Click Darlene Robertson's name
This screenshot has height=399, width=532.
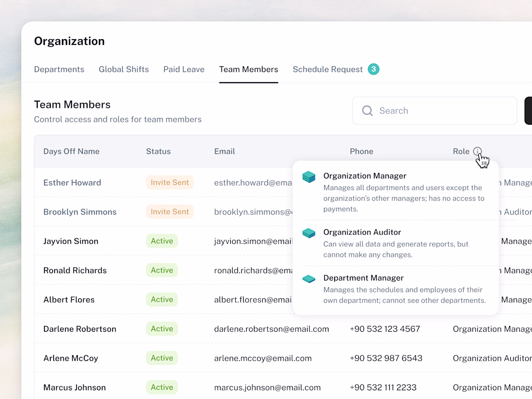coord(80,329)
